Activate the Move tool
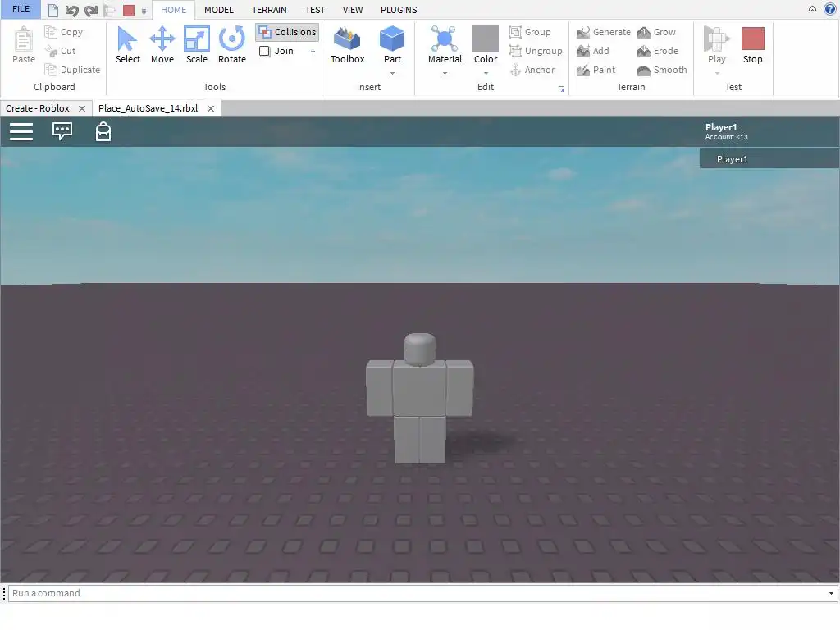 [162, 46]
